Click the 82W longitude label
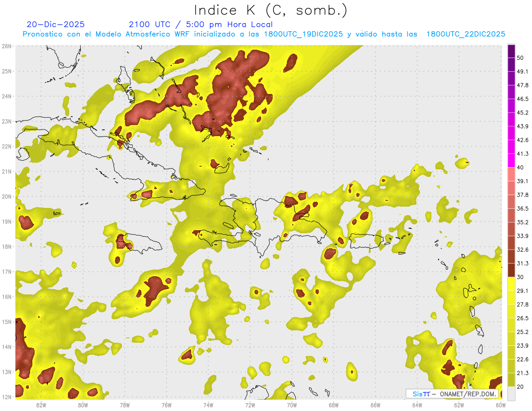Screen dimensions: 532x411 (x=41, y=405)
